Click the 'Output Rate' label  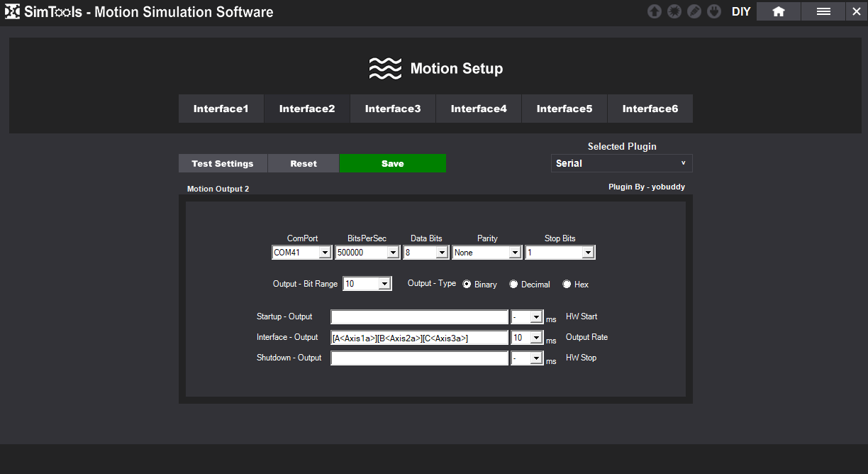[x=586, y=337]
